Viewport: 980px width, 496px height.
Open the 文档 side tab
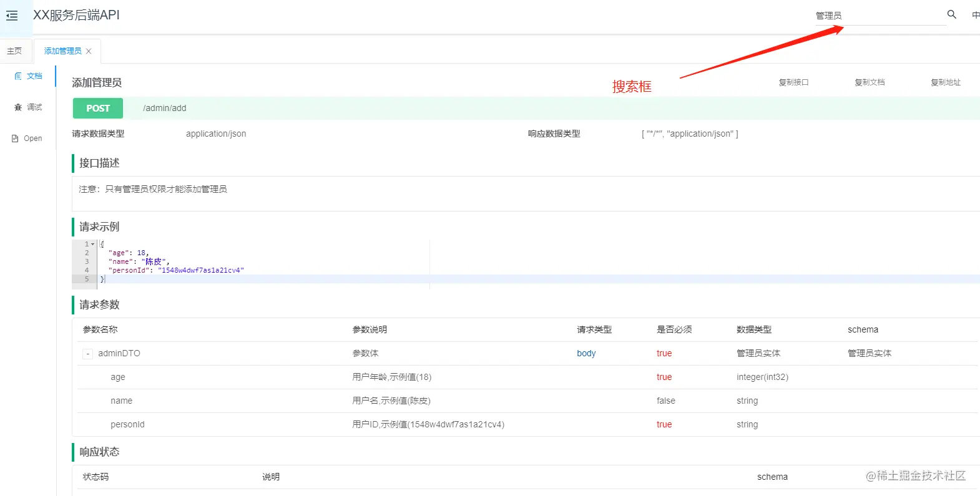[28, 76]
